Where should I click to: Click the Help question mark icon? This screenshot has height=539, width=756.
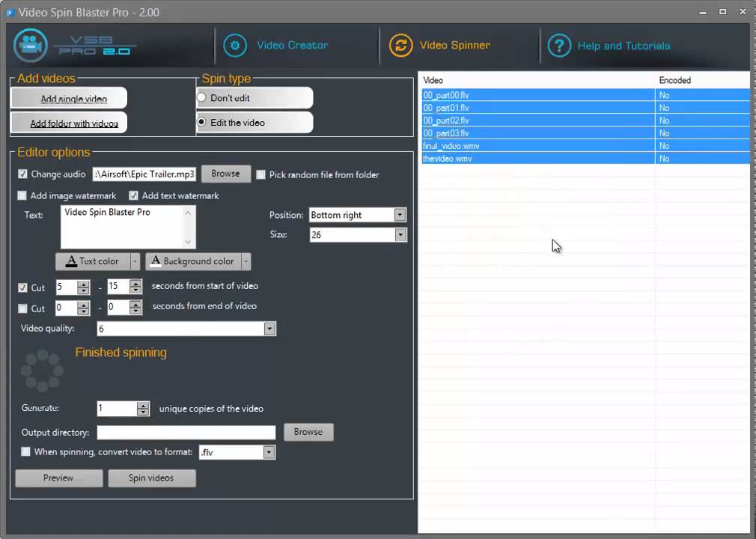[559, 46]
